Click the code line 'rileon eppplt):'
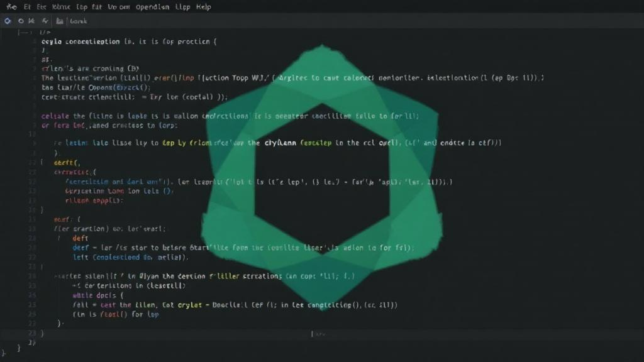The width and height of the screenshot is (644, 362). [x=94, y=200]
